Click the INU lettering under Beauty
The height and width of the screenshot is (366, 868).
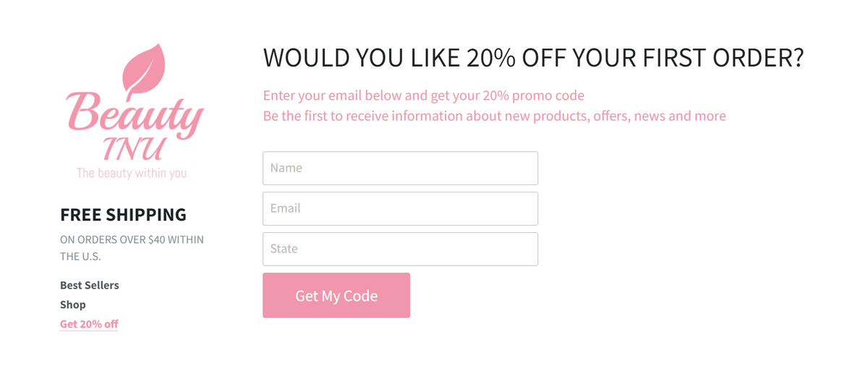[x=132, y=148]
